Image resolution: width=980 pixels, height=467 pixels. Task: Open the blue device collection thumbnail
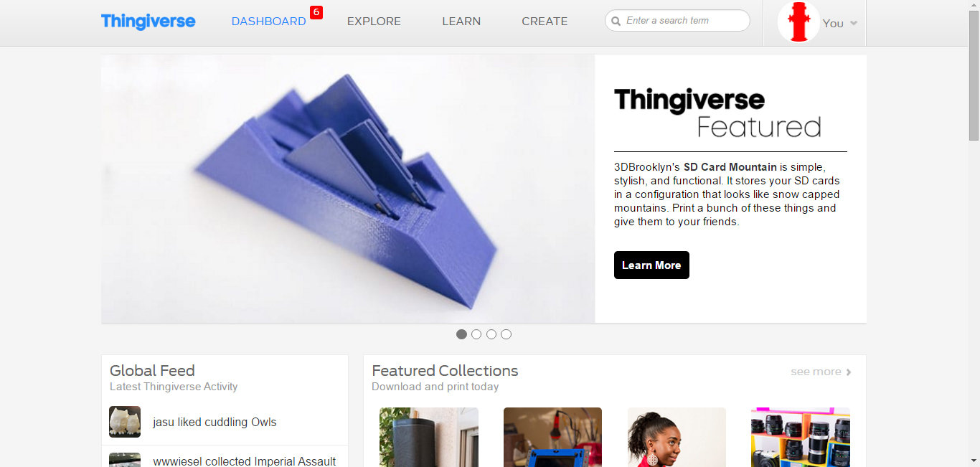[552, 438]
